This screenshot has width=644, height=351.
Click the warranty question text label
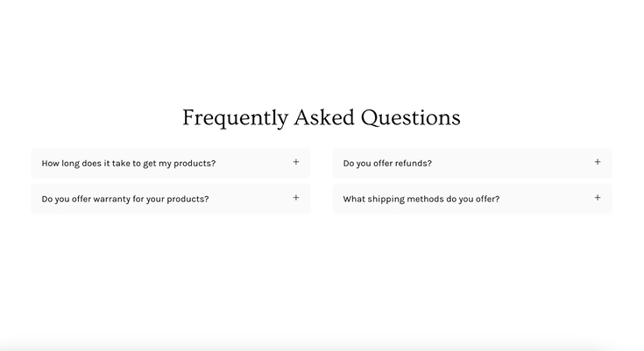click(x=125, y=199)
